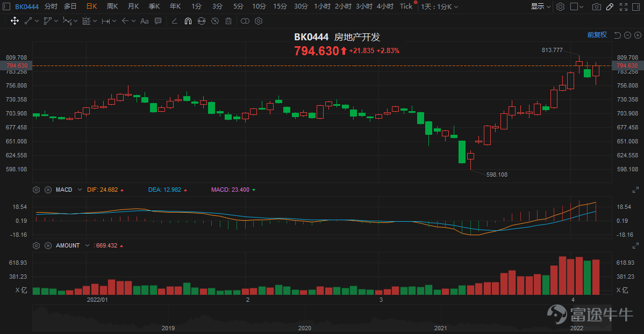Open the AMOUNT indicator dropdown
Image resolution: width=644 pixels, height=334 pixels.
tap(87, 245)
